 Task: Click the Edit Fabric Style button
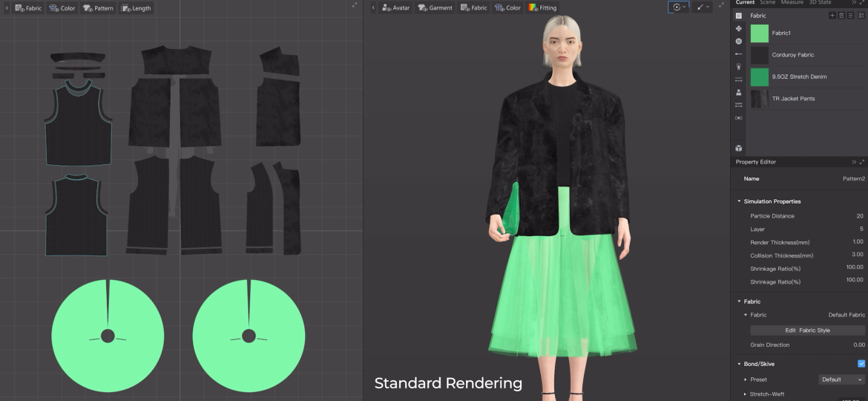[x=807, y=330]
